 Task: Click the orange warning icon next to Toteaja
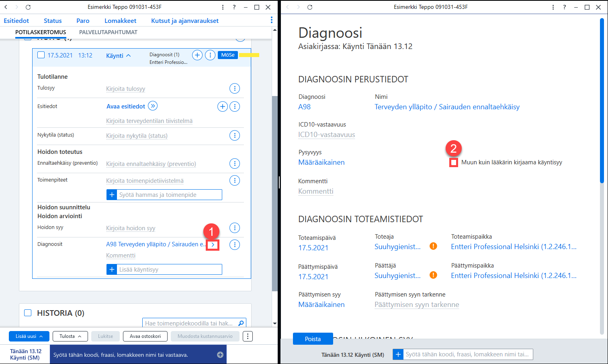pos(433,246)
